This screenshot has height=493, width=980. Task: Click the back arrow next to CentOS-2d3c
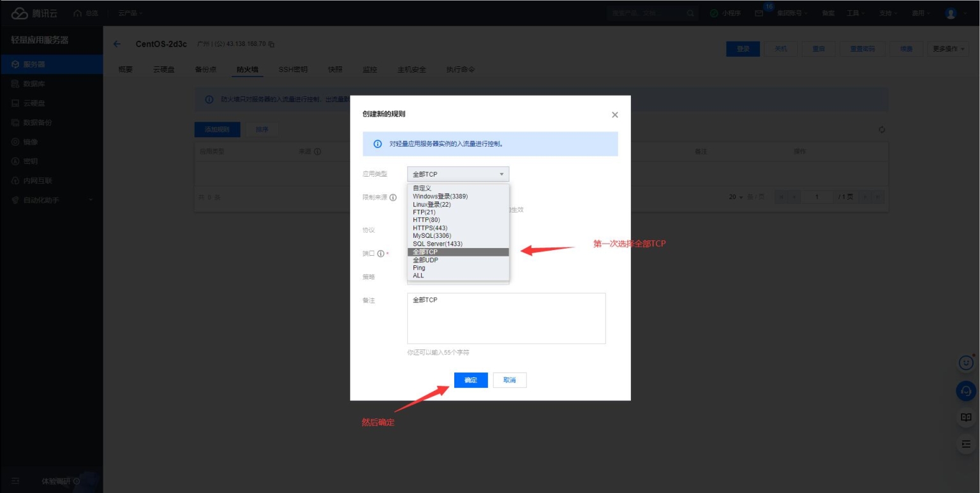(117, 44)
